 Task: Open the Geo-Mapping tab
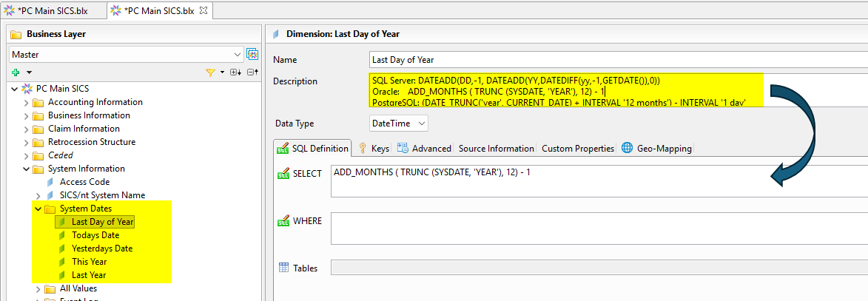point(656,149)
